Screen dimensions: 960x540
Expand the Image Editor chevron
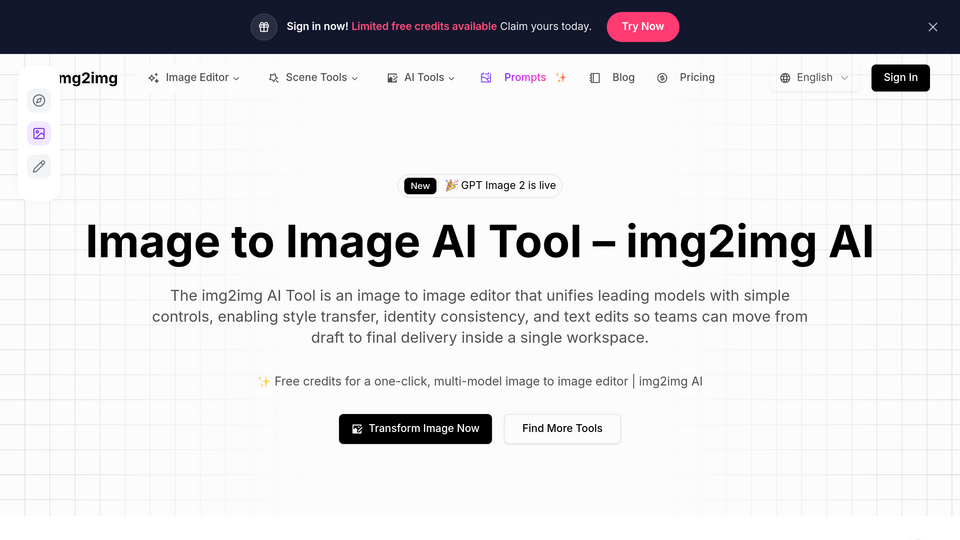[236, 78]
